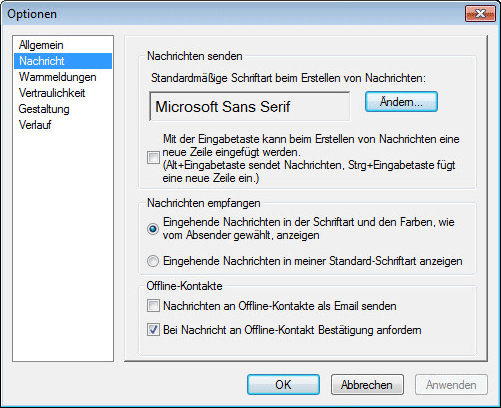The image size is (501, 408).
Task: Enable Eingabetaste inserts new line checkbox
Action: tap(153, 158)
